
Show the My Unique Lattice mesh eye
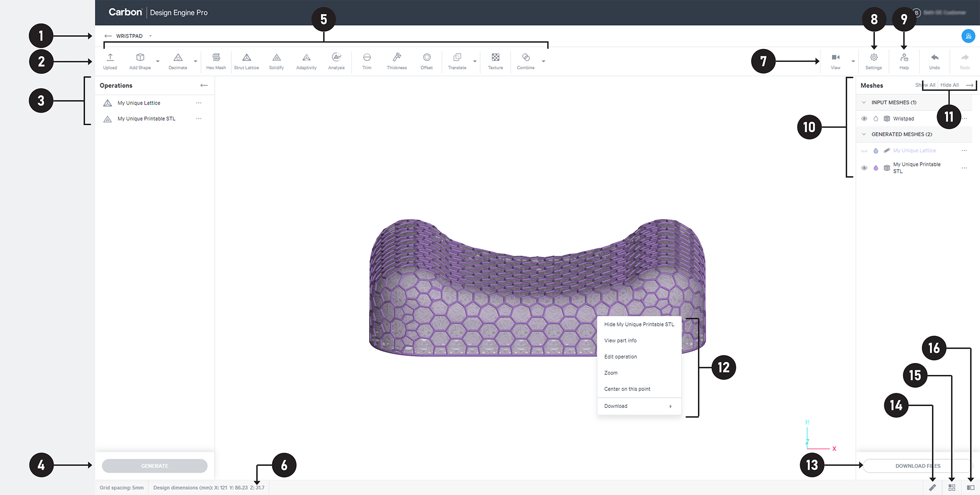click(864, 151)
